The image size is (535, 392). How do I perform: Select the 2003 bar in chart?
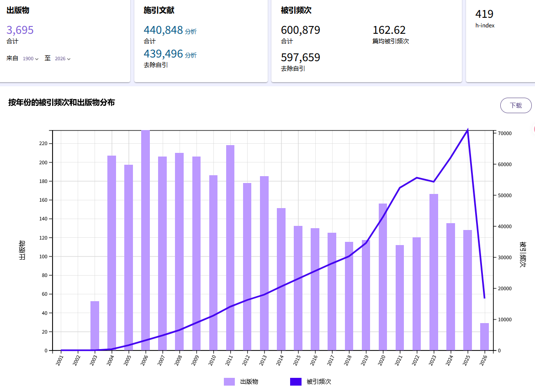click(x=95, y=326)
